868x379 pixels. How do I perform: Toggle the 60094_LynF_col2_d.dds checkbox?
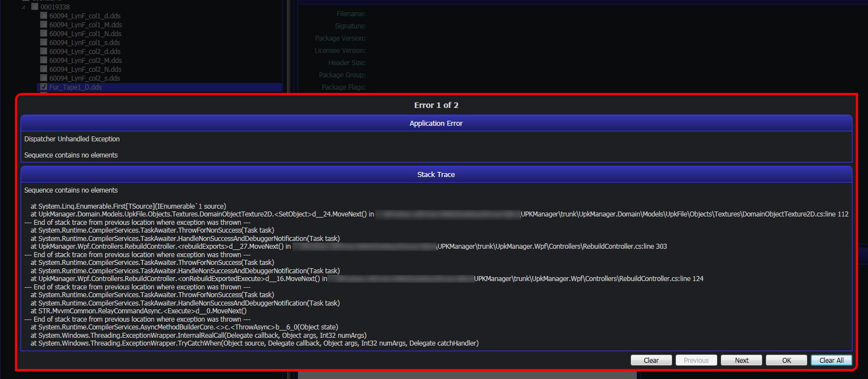[43, 51]
